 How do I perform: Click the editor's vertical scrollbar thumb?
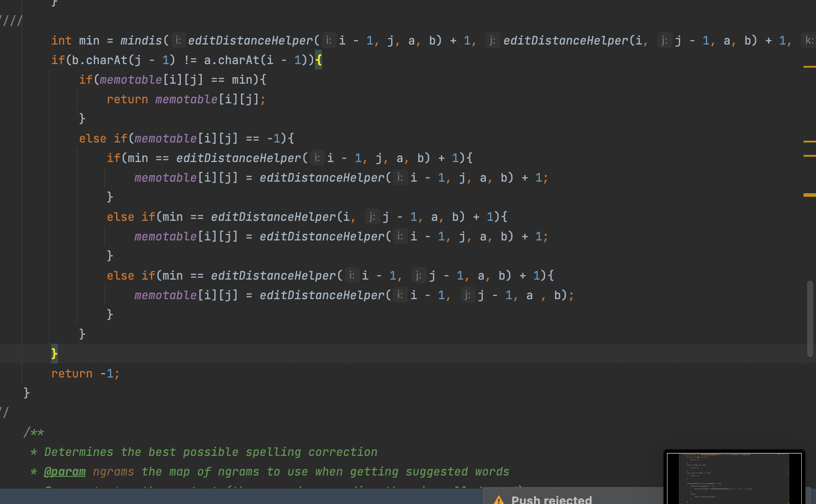click(810, 318)
